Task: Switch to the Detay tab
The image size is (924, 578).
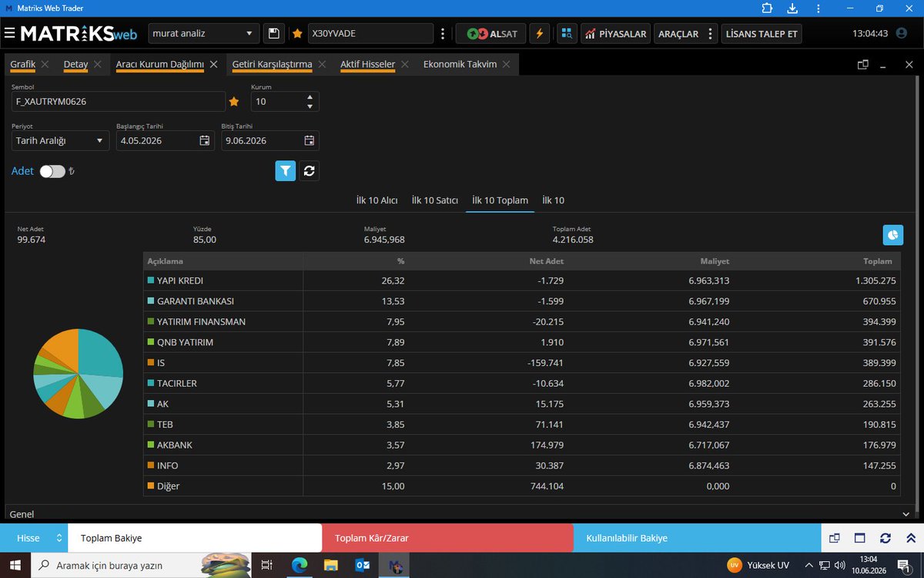Action: pyautogui.click(x=75, y=64)
